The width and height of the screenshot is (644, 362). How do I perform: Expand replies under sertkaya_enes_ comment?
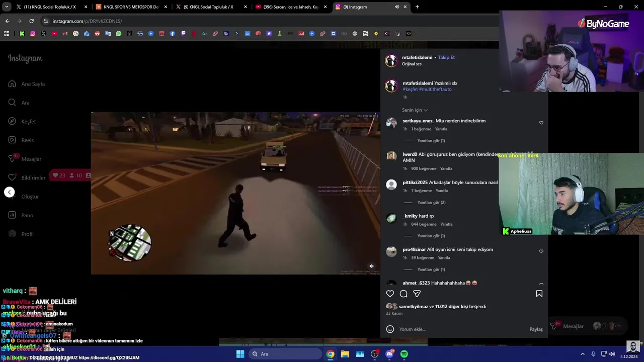pyautogui.click(x=431, y=141)
